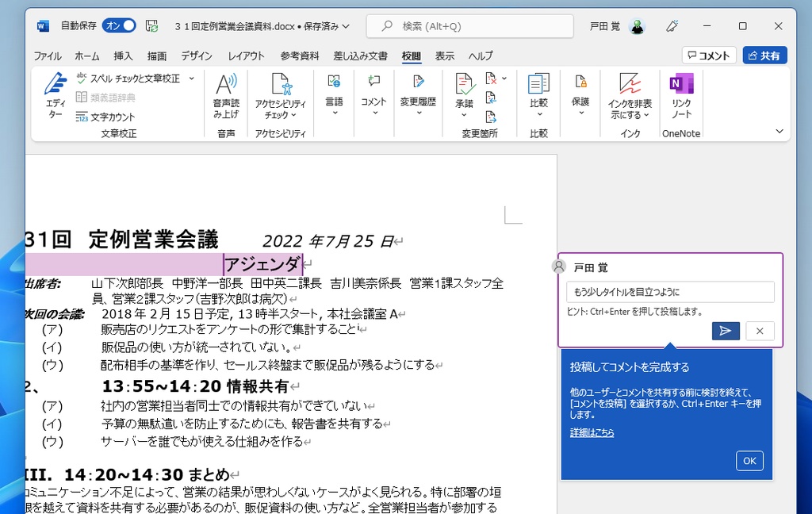Screen dimensions: 812x514
Task: Switch to the ホーム tab
Action: point(87,56)
